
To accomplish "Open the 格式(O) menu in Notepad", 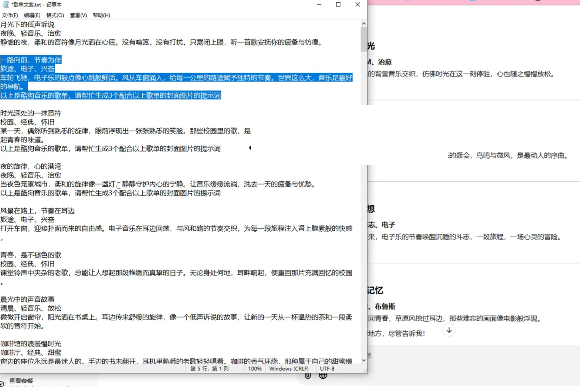I will pyautogui.click(x=55, y=15).
